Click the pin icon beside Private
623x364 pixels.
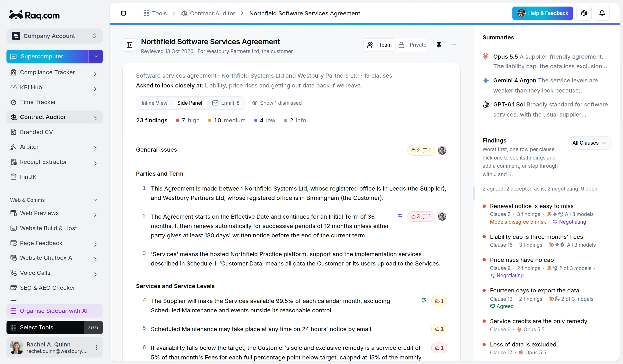439,45
